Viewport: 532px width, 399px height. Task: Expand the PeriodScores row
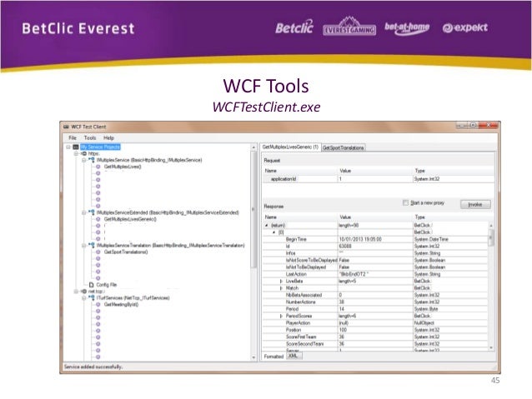click(x=281, y=316)
